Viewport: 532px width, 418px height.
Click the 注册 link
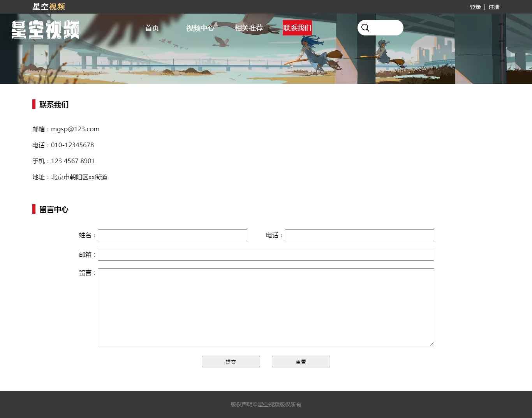494,7
